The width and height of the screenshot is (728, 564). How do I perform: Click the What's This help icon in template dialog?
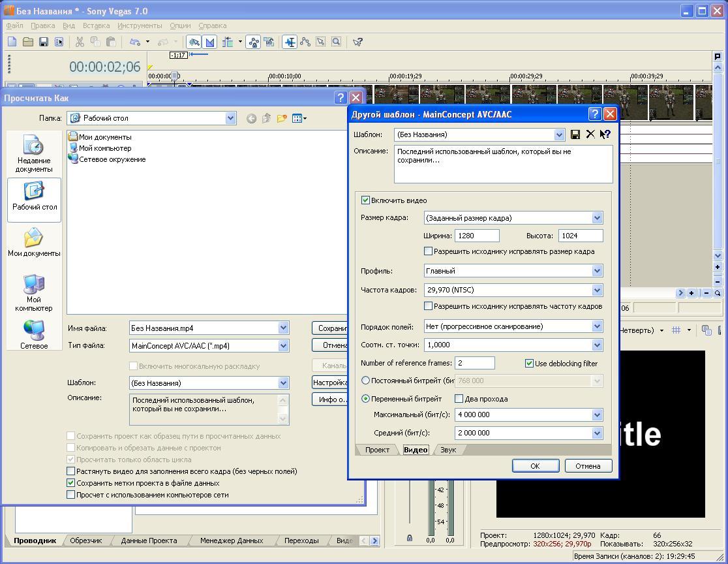click(x=605, y=134)
